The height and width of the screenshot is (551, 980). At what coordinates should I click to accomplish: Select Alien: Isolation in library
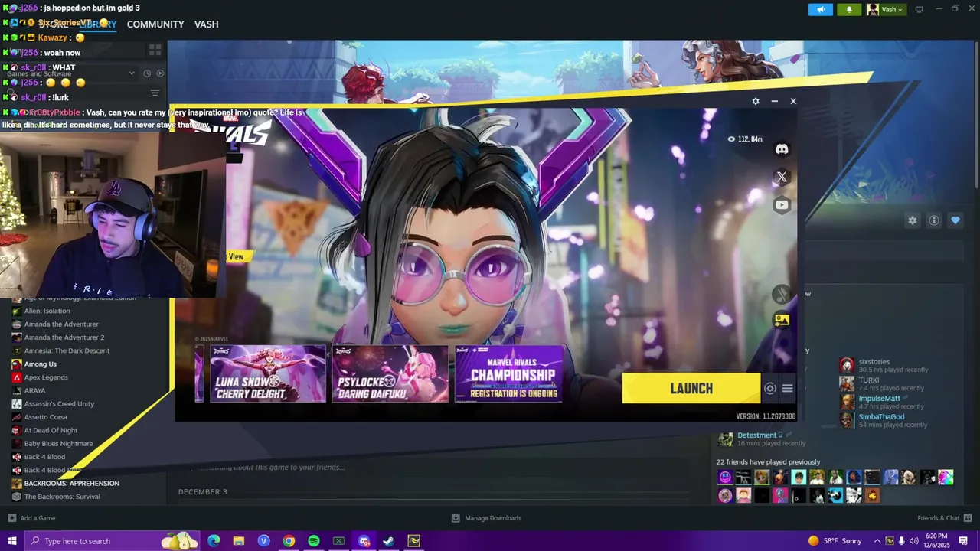(47, 311)
